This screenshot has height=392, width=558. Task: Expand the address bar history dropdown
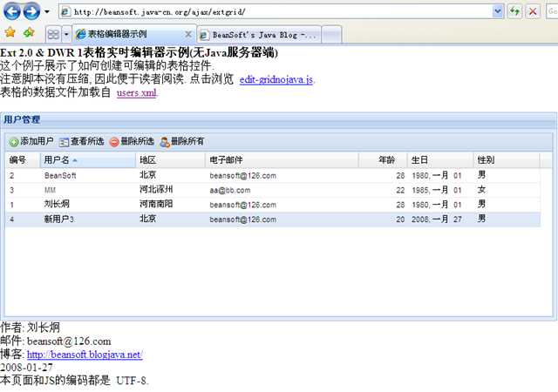(498, 11)
